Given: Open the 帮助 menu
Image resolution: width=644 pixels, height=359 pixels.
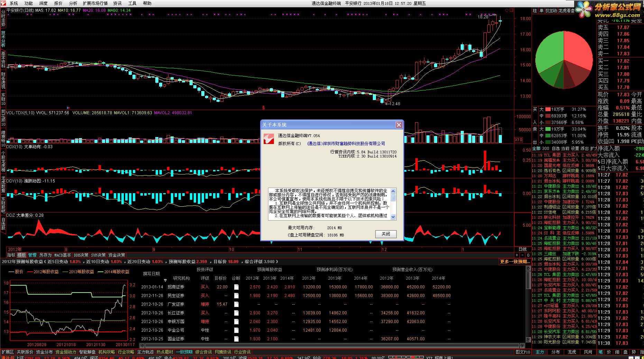Looking at the screenshot, I should [x=147, y=3].
